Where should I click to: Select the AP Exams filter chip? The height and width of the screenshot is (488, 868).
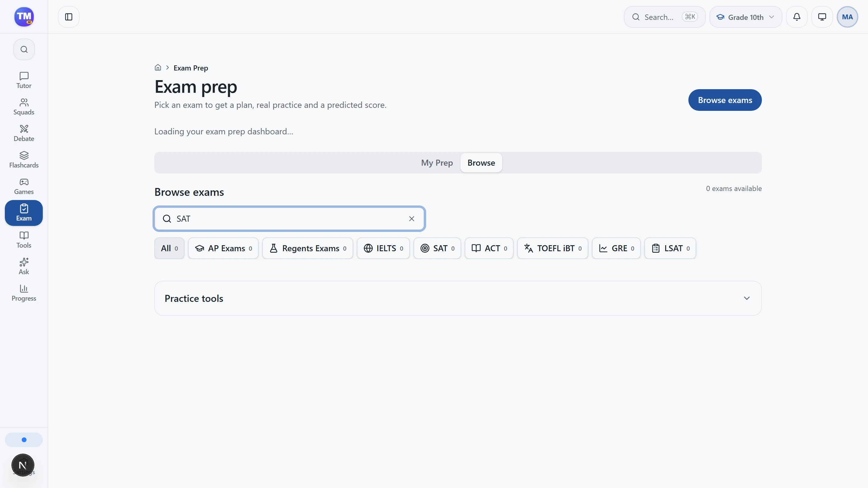(223, 248)
